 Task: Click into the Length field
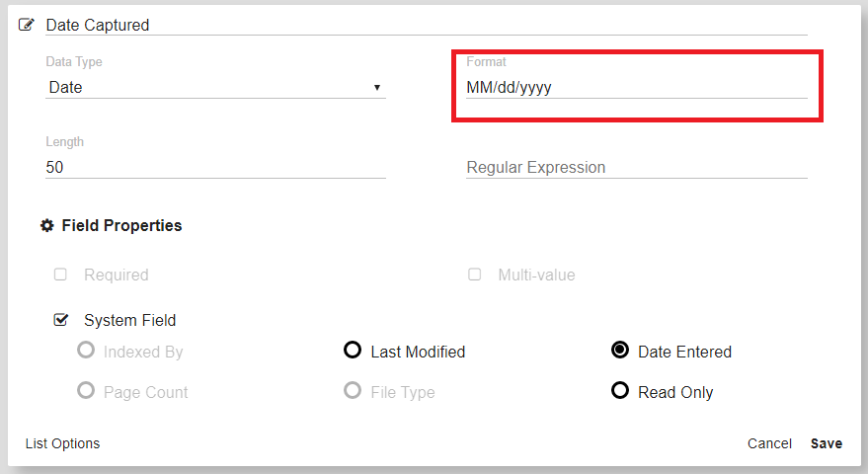(x=215, y=168)
